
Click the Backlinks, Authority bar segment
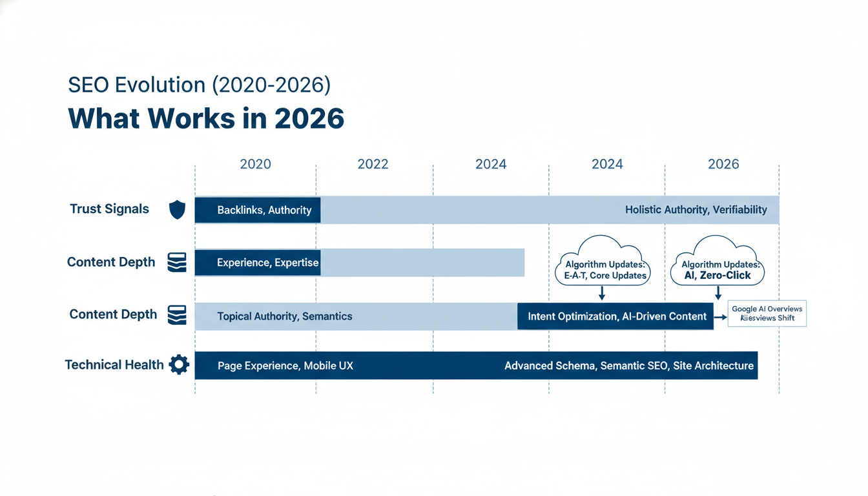(x=258, y=210)
